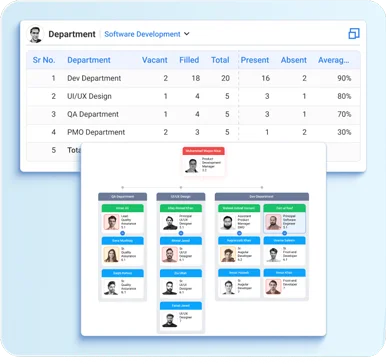Click the 80% average value

[x=344, y=96]
